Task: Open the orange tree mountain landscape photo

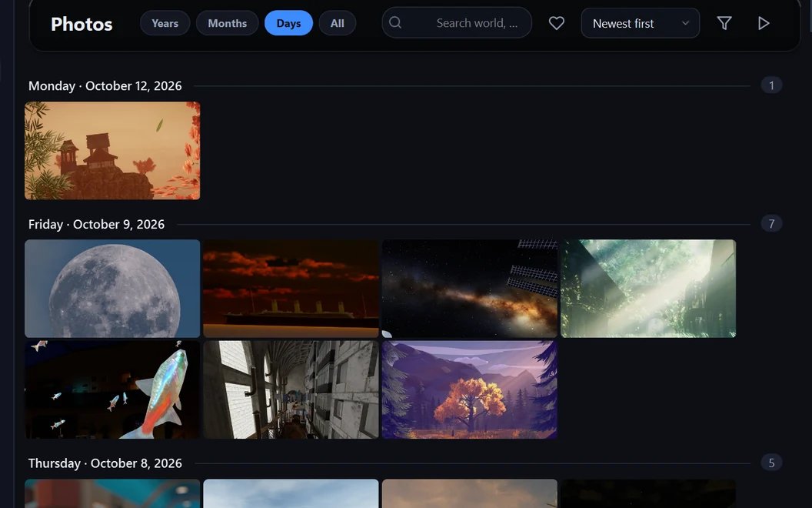Action: click(x=470, y=389)
